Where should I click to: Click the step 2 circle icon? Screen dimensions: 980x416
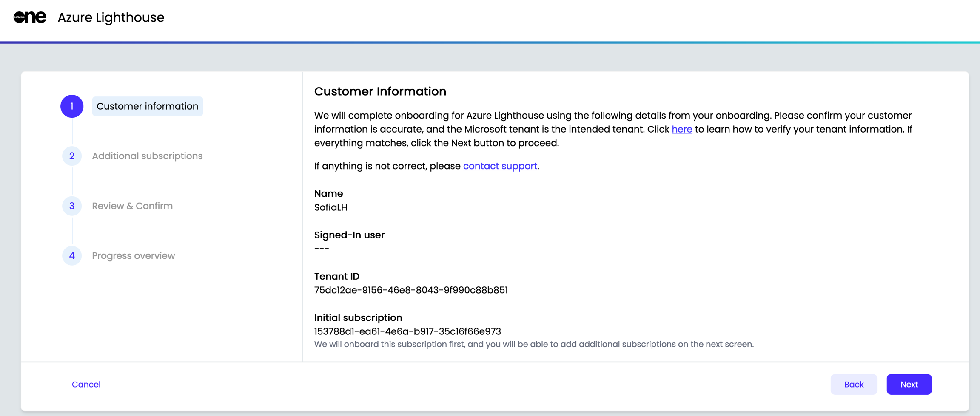tap(72, 156)
